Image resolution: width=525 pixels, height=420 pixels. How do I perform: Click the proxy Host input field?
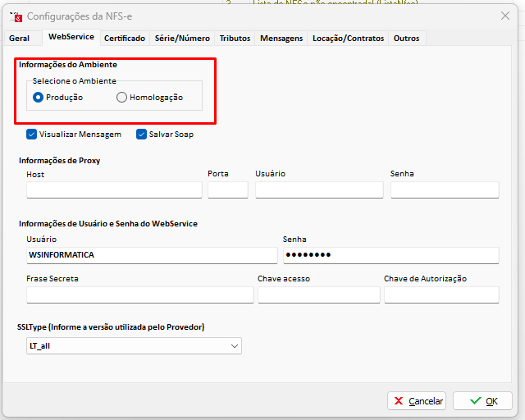click(114, 190)
